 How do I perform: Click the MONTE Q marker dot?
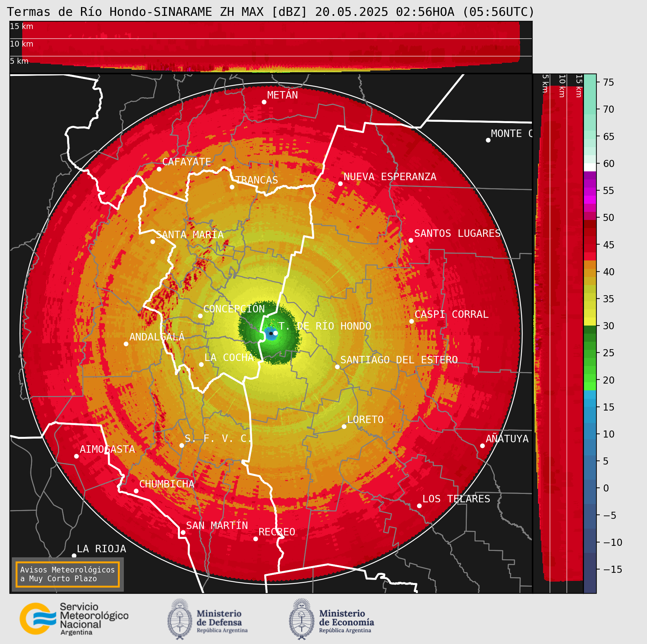(488, 140)
